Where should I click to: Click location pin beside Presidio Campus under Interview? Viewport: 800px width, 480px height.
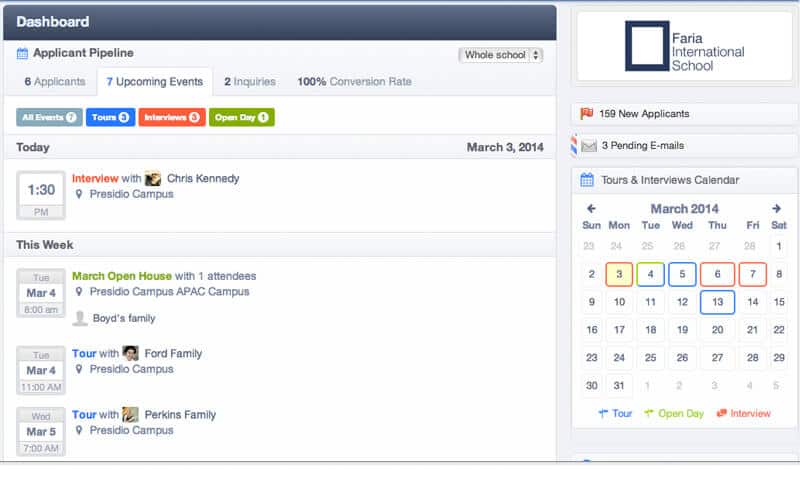click(79, 194)
